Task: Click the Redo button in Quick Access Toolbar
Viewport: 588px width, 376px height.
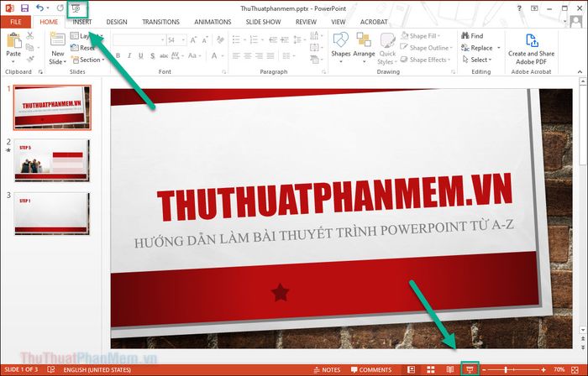Action: tap(60, 8)
